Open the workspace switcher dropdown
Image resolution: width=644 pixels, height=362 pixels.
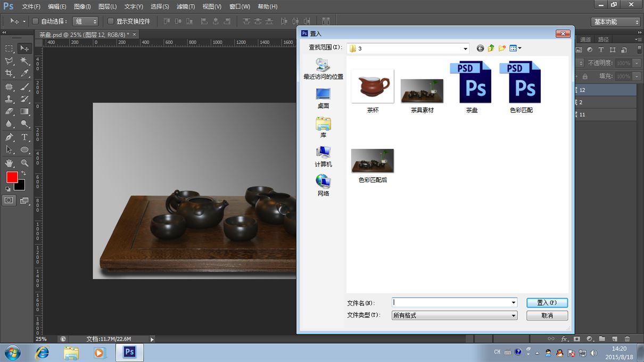click(615, 22)
